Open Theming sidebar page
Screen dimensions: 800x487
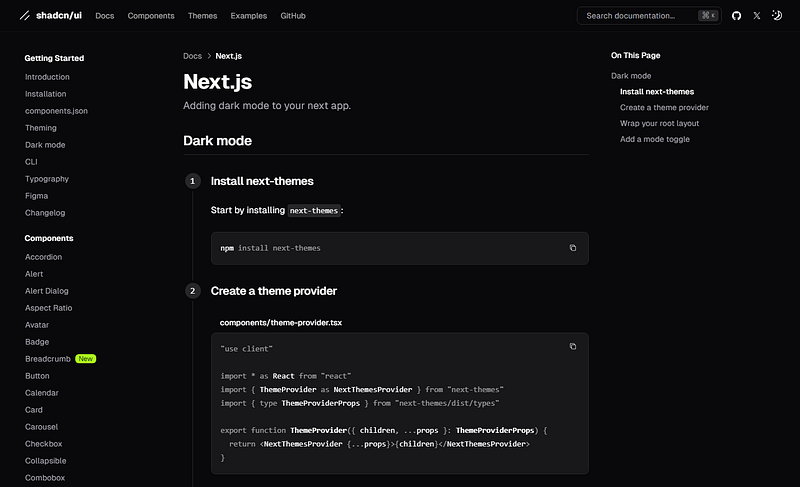(41, 128)
